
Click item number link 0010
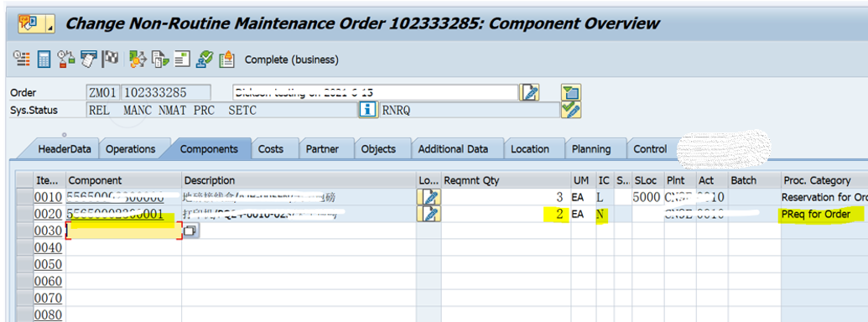[x=48, y=197]
